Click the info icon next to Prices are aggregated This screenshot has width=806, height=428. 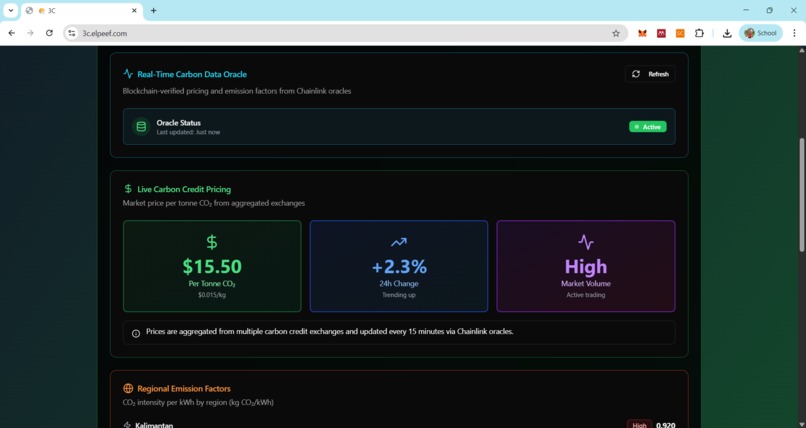tap(136, 333)
